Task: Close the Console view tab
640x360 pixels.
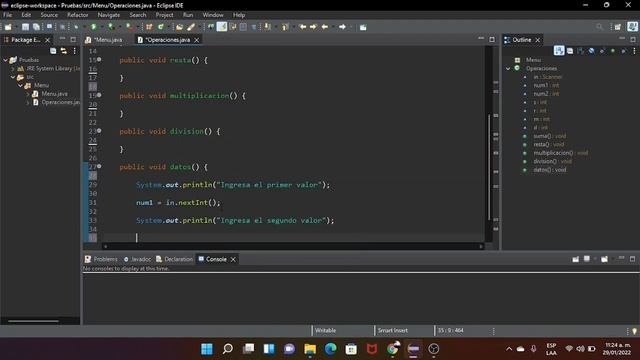Action: pos(233,259)
